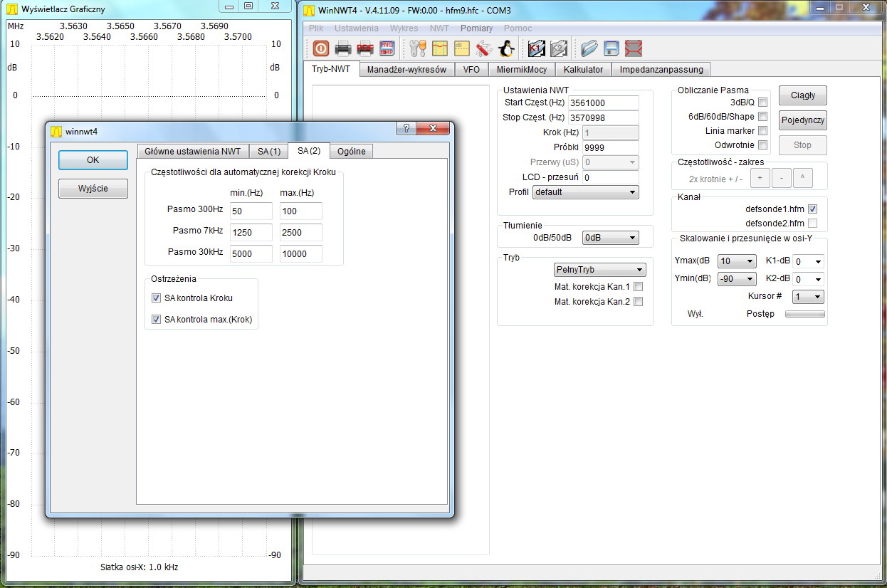
Task: Click the print-to-PDF icon
Action: click(x=365, y=48)
